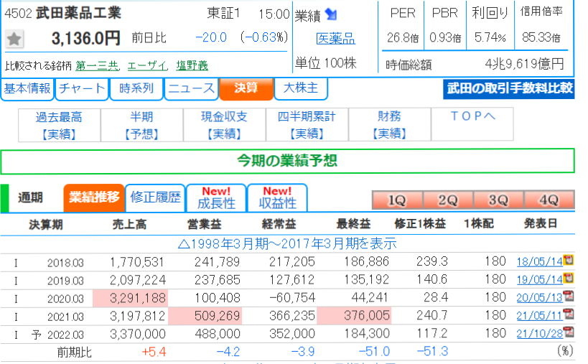Click the 最終益 column header

(353, 225)
